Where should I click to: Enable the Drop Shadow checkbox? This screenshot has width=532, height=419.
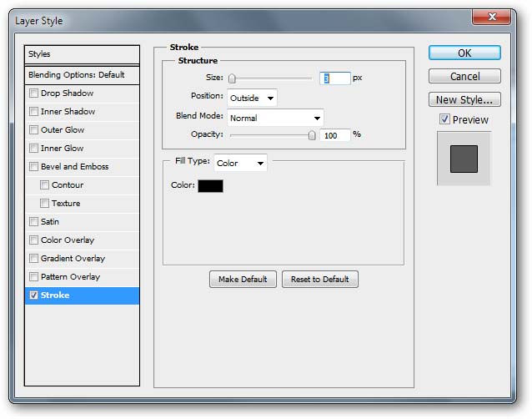(33, 93)
